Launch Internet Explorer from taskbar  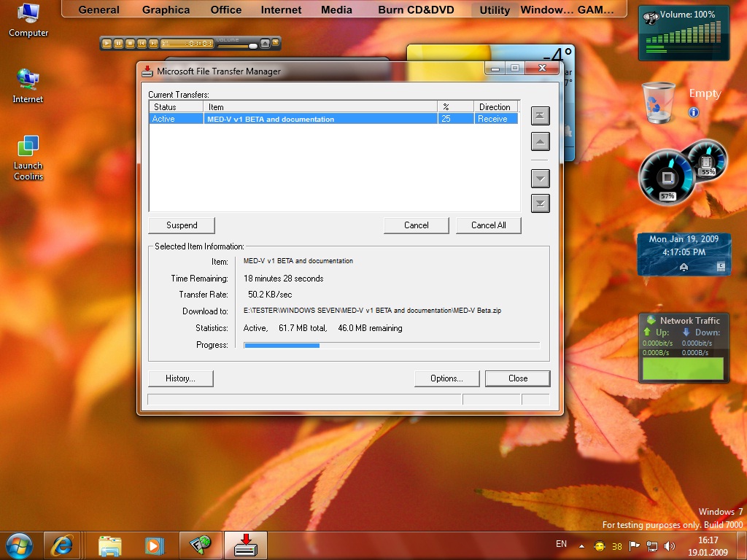point(63,545)
